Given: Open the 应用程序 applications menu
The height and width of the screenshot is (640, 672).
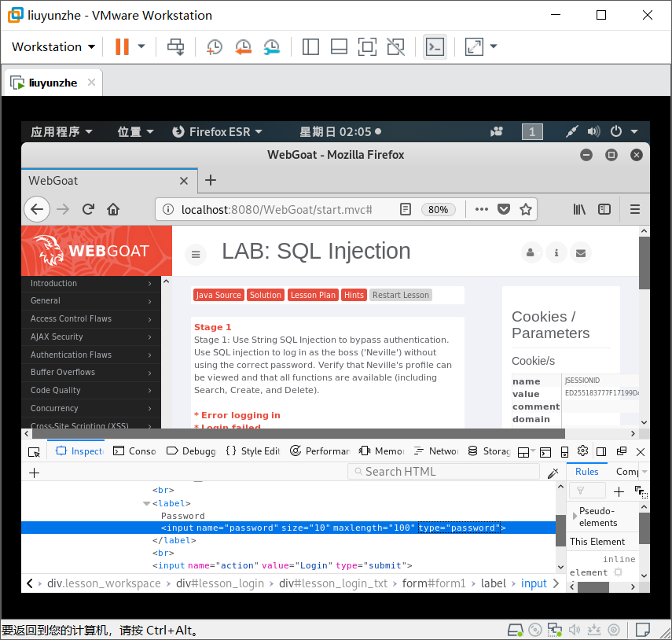Looking at the screenshot, I should click(62, 131).
